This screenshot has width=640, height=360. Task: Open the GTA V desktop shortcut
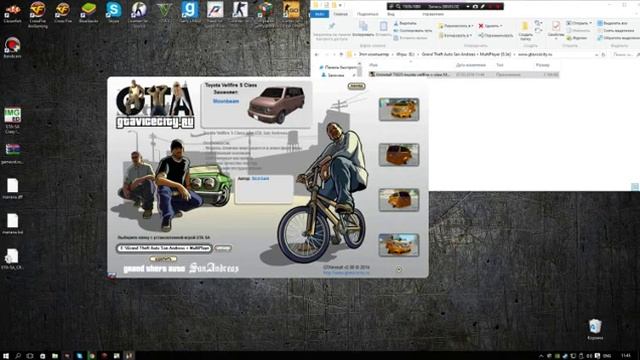pyautogui.click(x=164, y=10)
